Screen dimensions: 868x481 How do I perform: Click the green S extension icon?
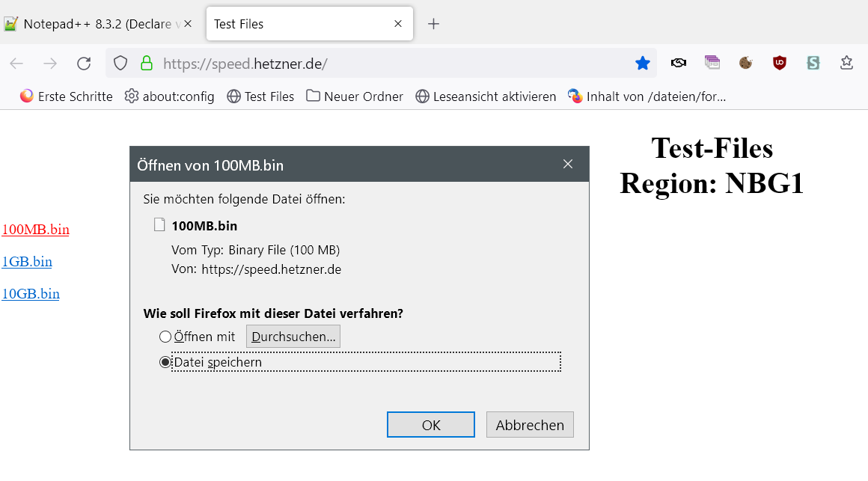[813, 64]
